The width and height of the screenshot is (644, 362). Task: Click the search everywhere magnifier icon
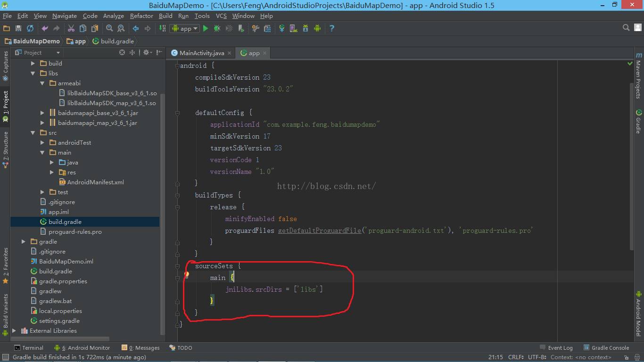coord(626,28)
